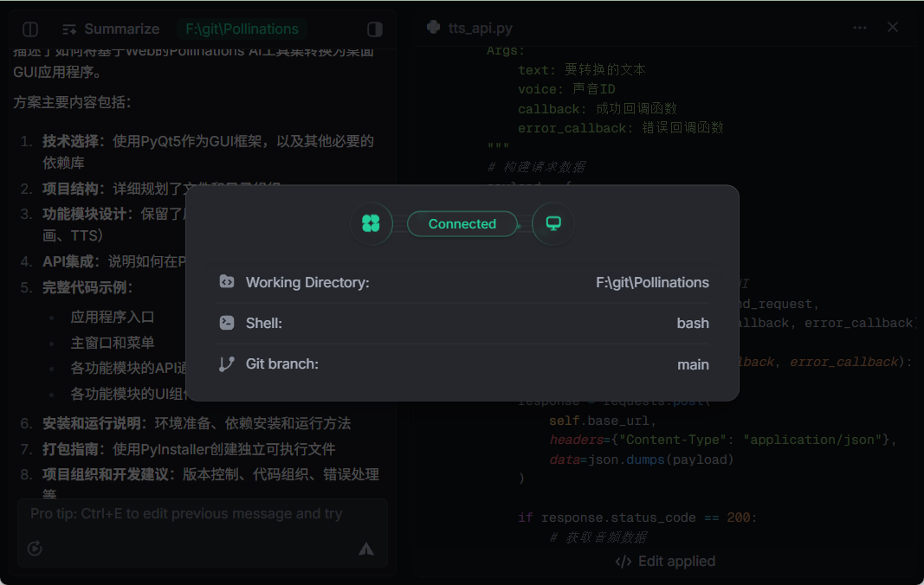Click the Working Directory folder icon
924x585 pixels.
click(227, 281)
